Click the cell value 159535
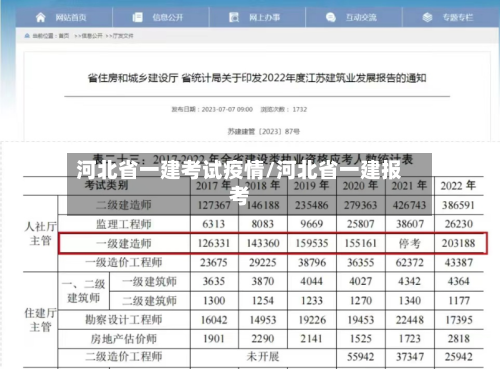The width and height of the screenshot is (500, 369). (312, 243)
